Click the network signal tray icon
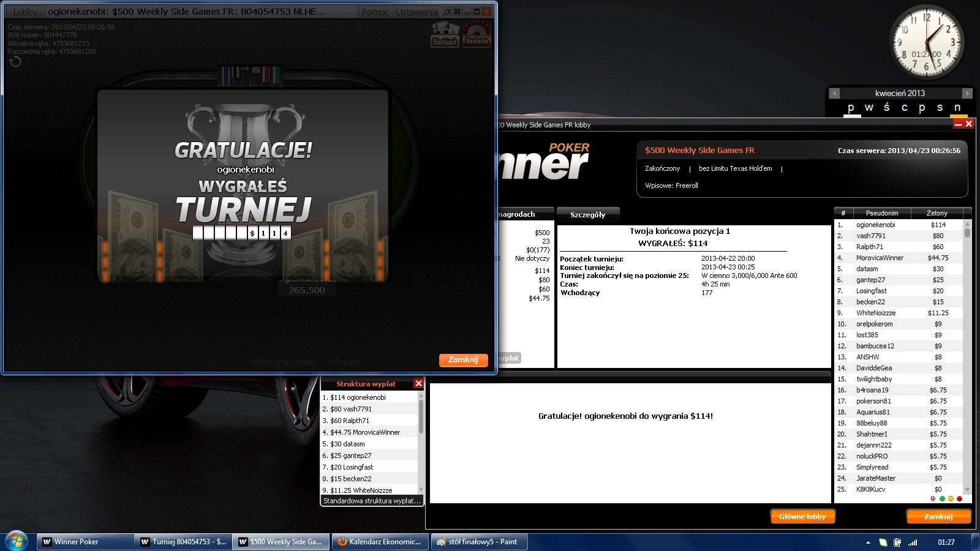Screen dimensions: 980x551 click(913, 542)
